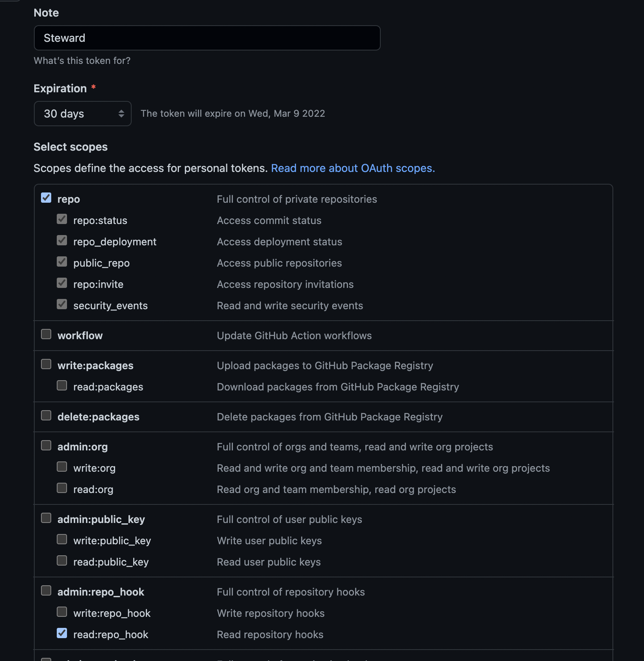Check the write:org sub-scope
644x661 pixels.
tap(62, 467)
